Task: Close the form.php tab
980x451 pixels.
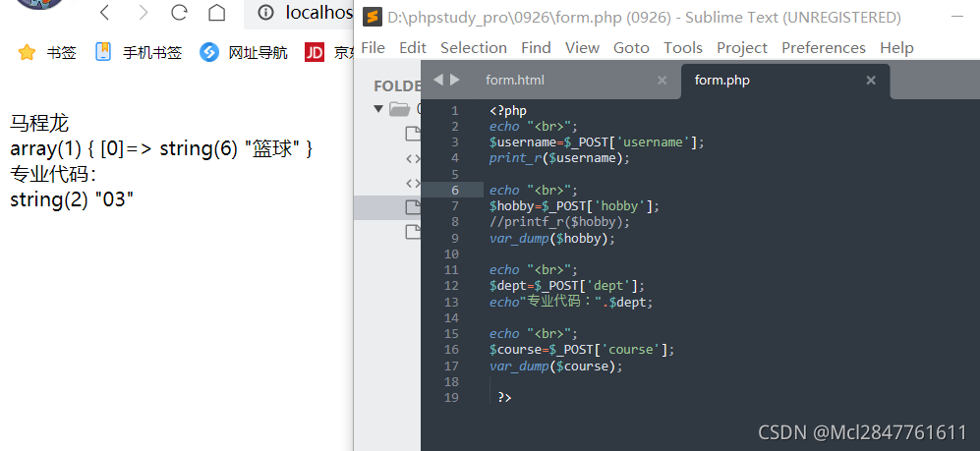Action: tap(871, 80)
